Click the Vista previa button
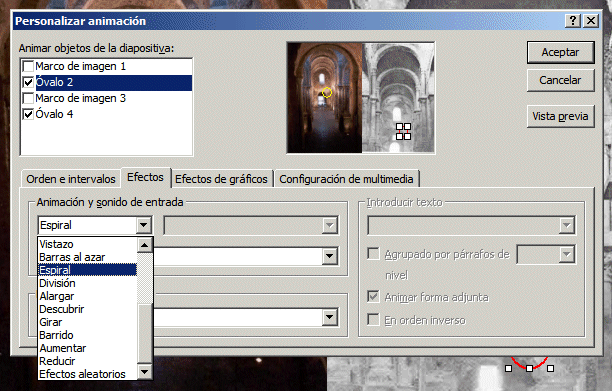612x391 pixels. click(x=560, y=116)
